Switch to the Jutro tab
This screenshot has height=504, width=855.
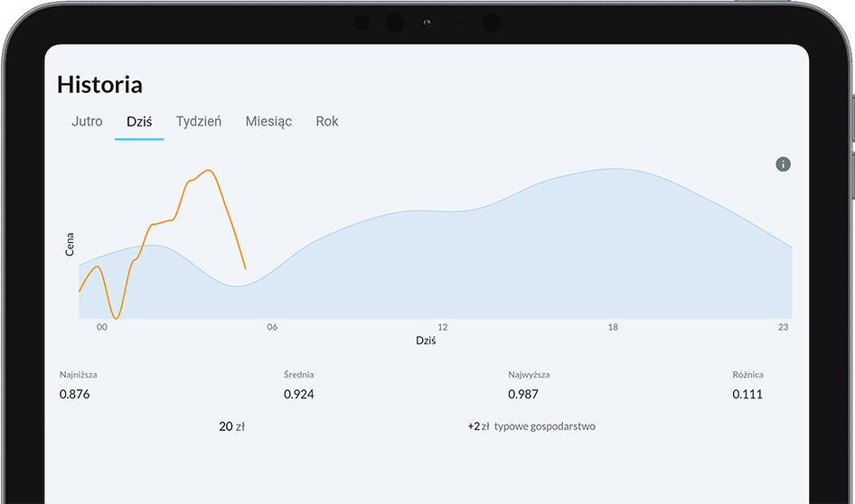click(x=87, y=121)
